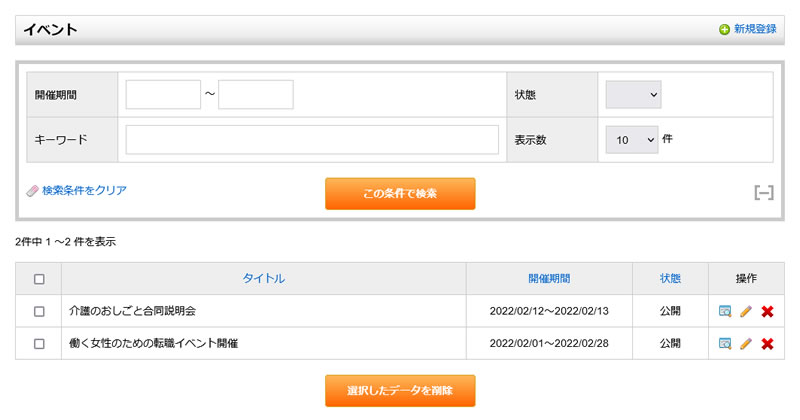Click the キーワード text input field
The image size is (800, 420).
coord(312,140)
